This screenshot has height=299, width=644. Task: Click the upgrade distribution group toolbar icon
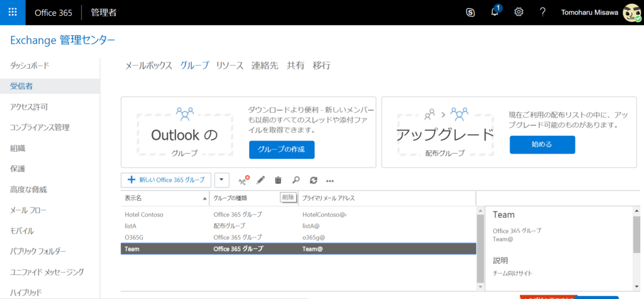244,180
